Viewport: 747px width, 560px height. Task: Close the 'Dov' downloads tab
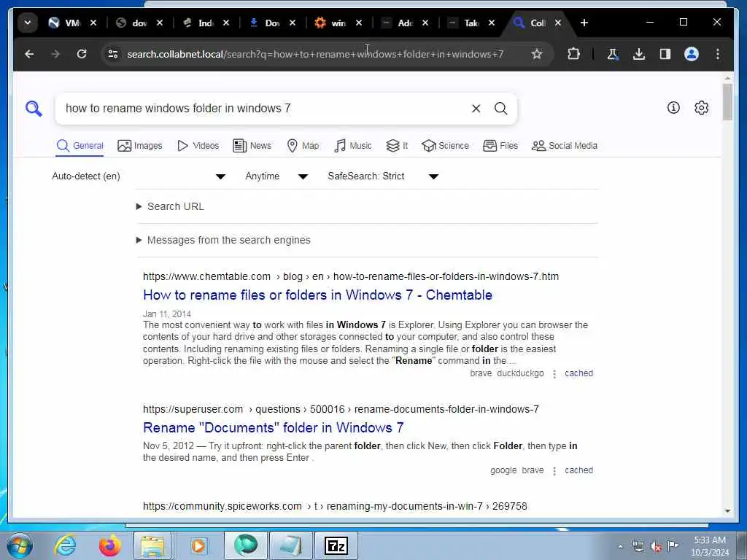pos(293,23)
